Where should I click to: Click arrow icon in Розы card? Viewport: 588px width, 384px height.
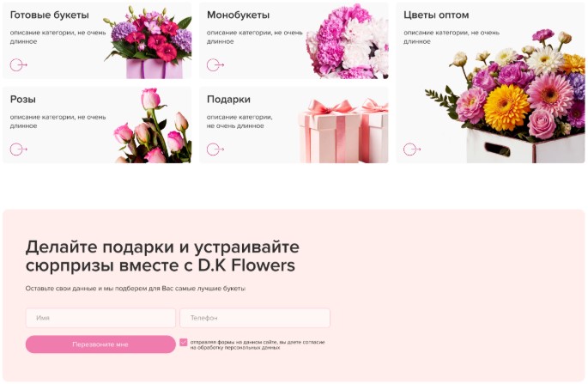18,149
